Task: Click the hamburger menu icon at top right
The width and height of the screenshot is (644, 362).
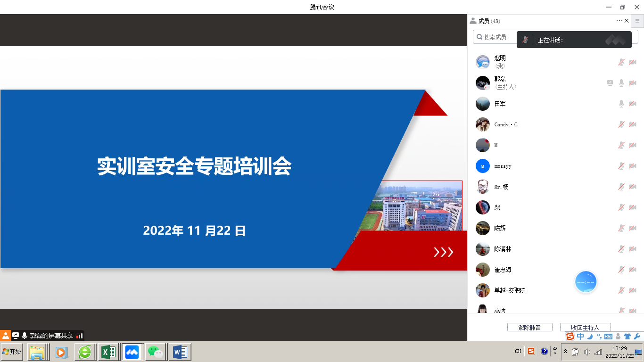Action: pos(638,21)
